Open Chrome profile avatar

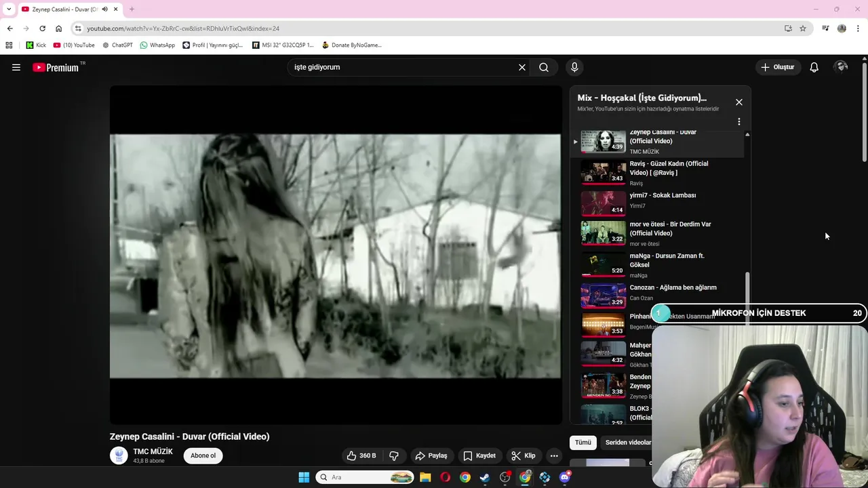click(842, 28)
